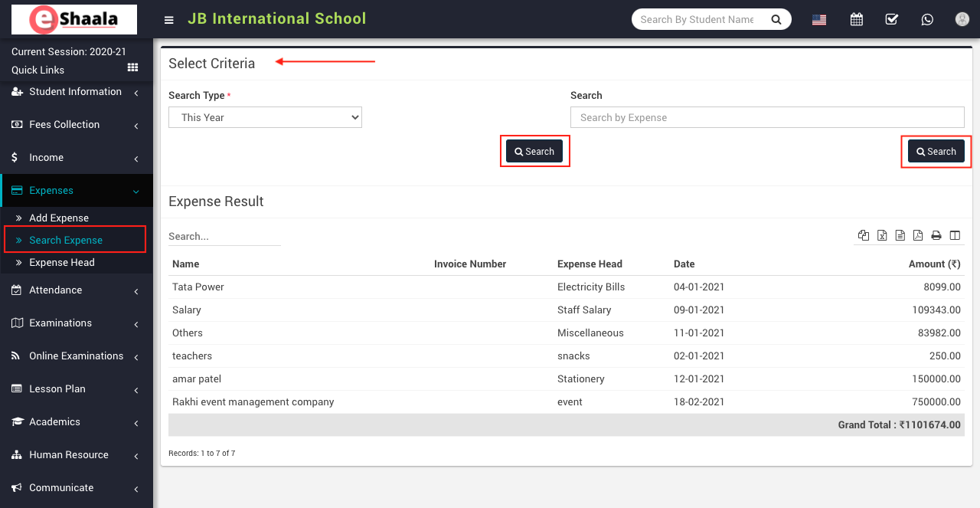Open the Expense Head submenu item
The width and height of the screenshot is (980, 508).
(62, 263)
